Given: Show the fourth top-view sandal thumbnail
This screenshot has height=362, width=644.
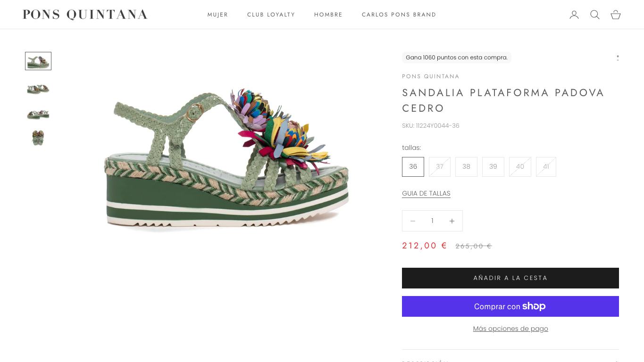Looking at the screenshot, I should [x=38, y=138].
